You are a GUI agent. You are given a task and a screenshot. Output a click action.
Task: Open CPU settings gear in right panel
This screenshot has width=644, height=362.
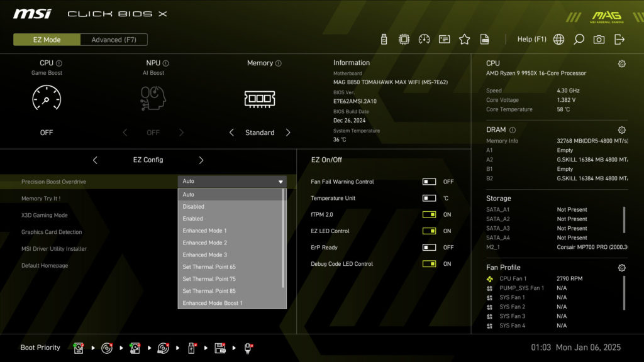coord(621,63)
